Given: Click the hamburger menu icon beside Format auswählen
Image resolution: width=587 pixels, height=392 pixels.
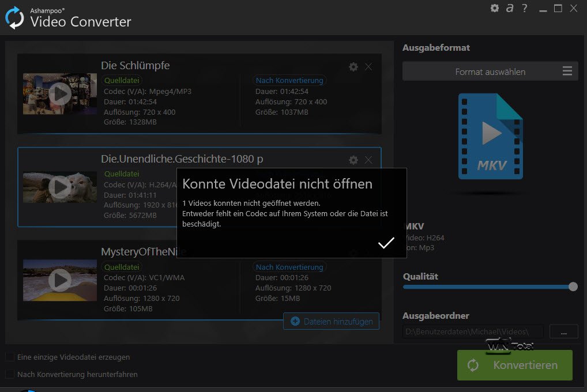Looking at the screenshot, I should pos(567,71).
